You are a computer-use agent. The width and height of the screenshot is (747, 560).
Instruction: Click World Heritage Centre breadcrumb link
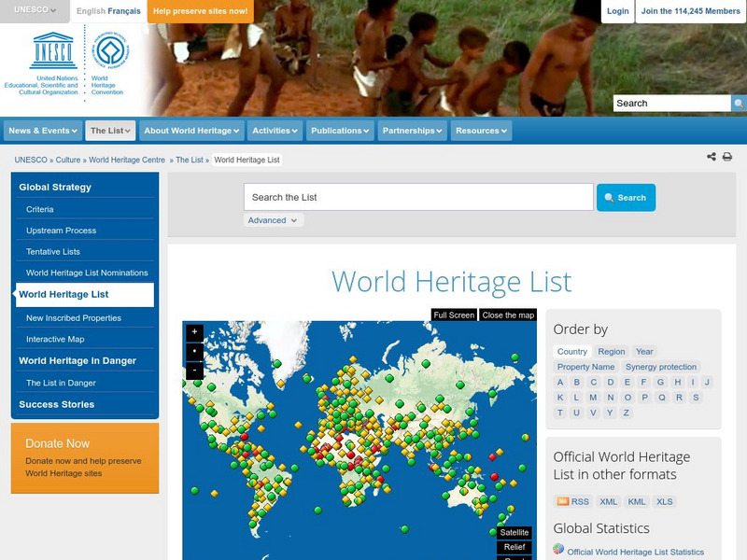click(127, 160)
